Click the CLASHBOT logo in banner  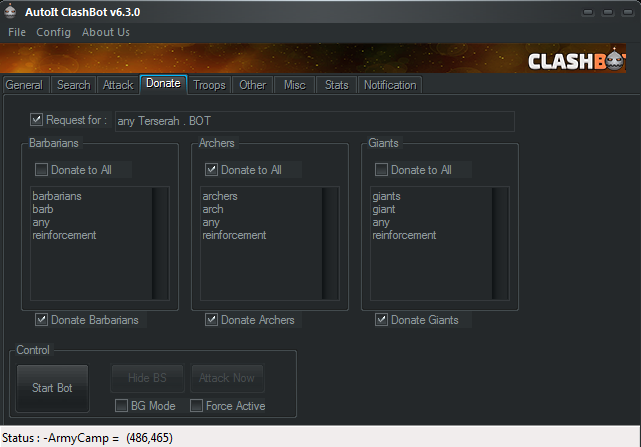tap(576, 61)
